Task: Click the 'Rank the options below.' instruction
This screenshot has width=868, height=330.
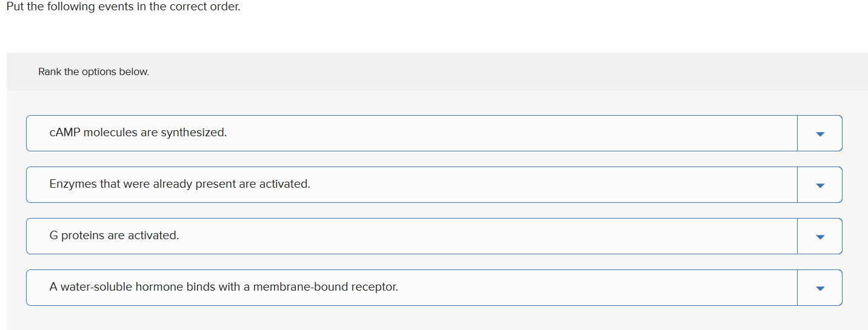Action: tap(93, 71)
